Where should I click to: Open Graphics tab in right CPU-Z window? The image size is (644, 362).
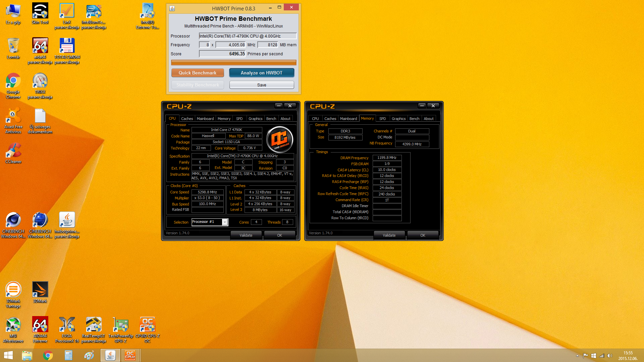(x=398, y=119)
